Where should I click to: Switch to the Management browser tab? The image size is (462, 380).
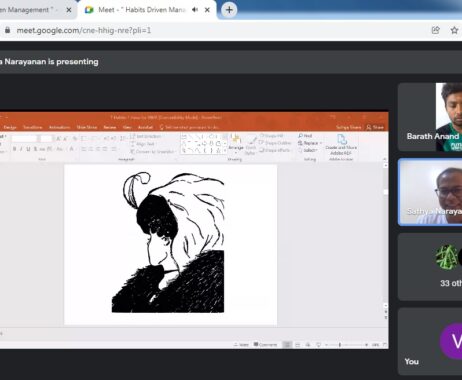coord(37,10)
